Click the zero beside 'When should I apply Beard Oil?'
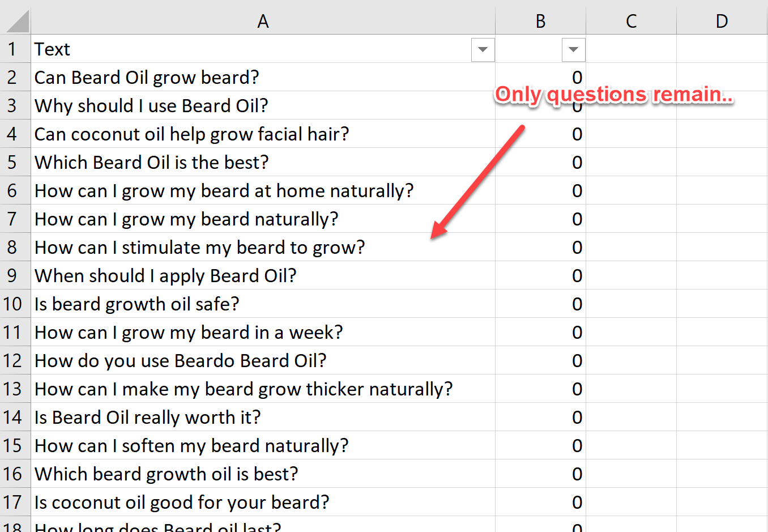The width and height of the screenshot is (768, 532). 577,275
